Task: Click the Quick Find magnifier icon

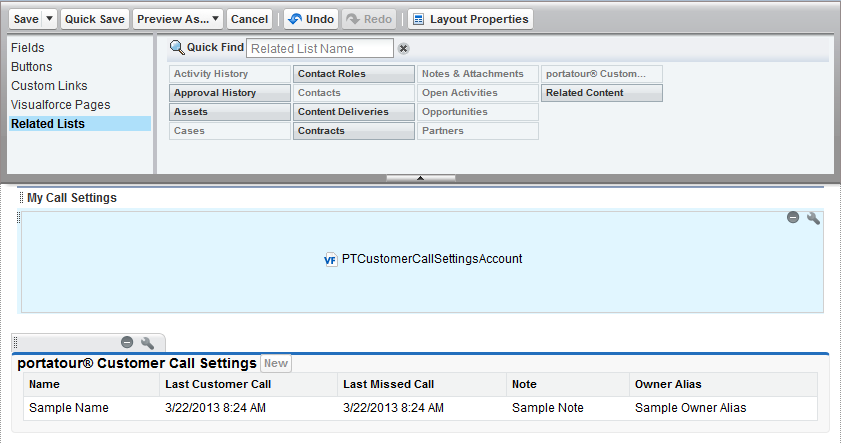Action: pyautogui.click(x=177, y=48)
